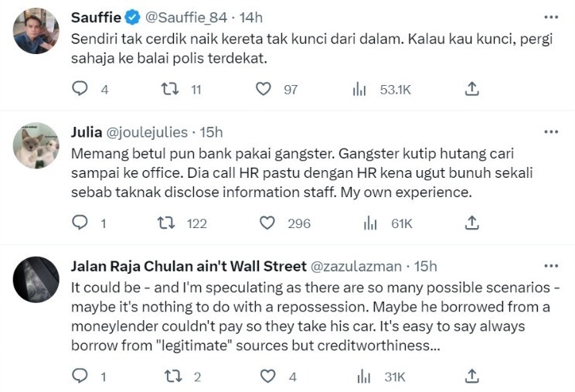Open more options on zazulazman's tweet
This screenshot has width=575, height=392.
pyautogui.click(x=550, y=266)
